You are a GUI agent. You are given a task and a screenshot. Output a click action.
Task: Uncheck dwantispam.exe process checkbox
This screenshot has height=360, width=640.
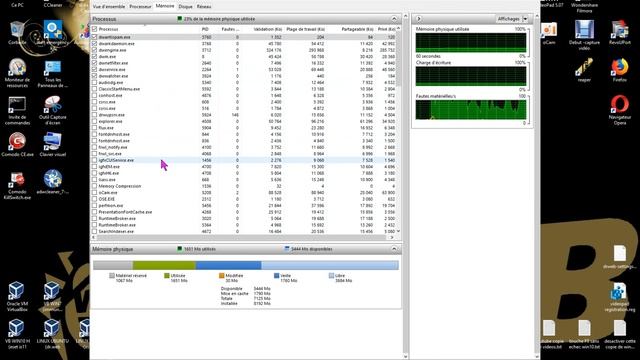point(95,37)
